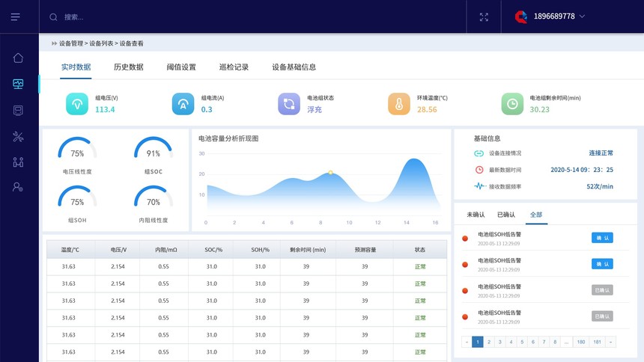The width and height of the screenshot is (644, 362).
Task: Toggle fullscreen mode icon
Action: click(484, 16)
